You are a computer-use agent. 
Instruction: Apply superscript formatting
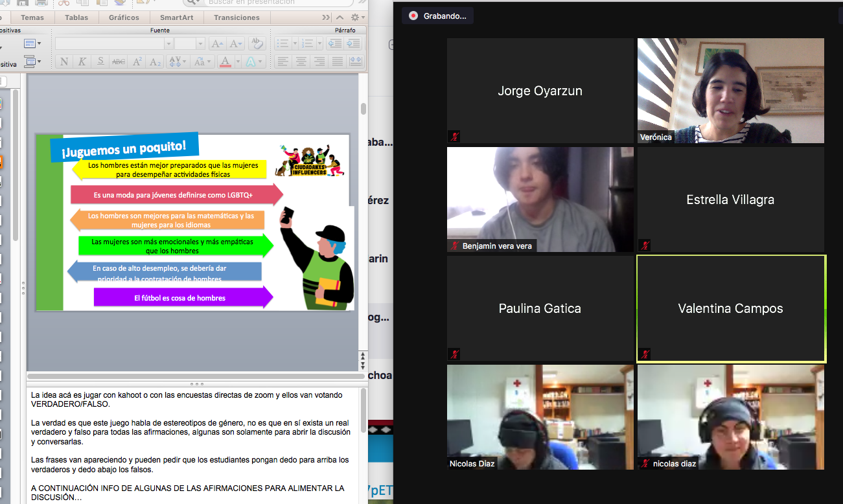click(137, 62)
